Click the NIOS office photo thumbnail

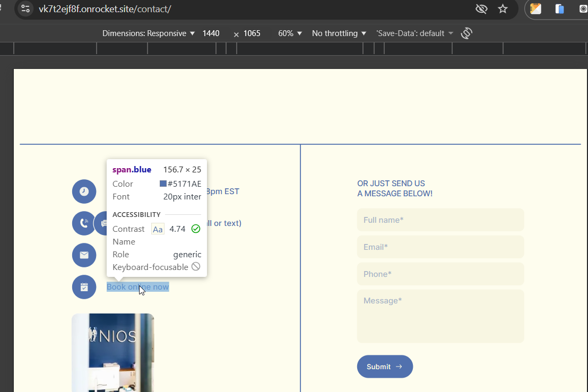[x=113, y=353]
